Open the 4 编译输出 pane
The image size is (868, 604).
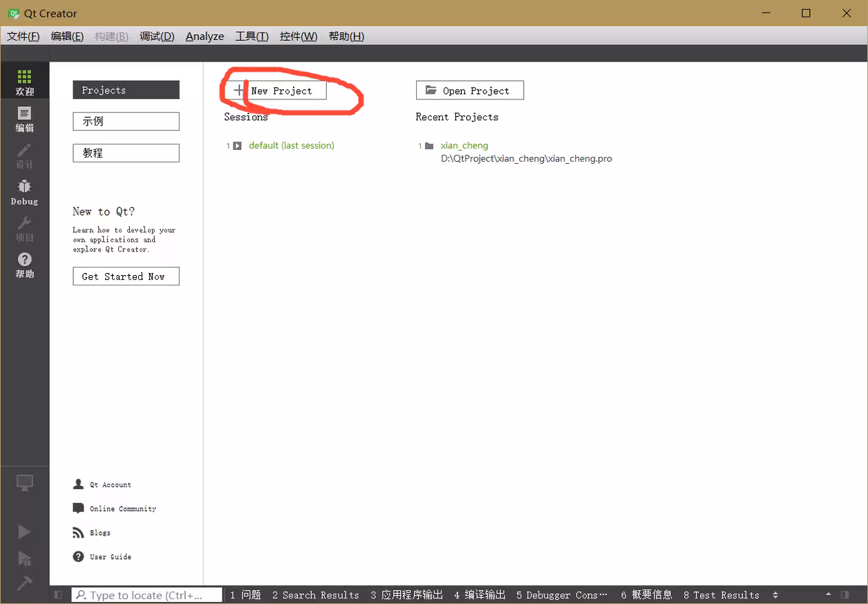[480, 595]
